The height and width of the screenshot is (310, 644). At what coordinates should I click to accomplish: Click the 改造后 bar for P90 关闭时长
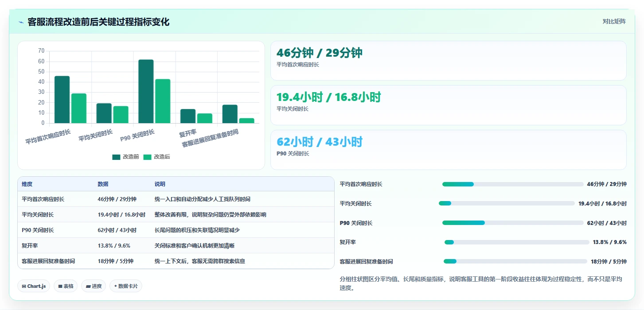point(163,101)
